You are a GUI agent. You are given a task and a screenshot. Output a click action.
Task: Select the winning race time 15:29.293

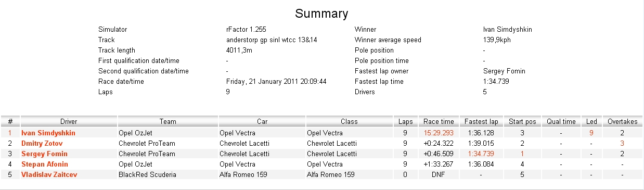click(x=439, y=133)
